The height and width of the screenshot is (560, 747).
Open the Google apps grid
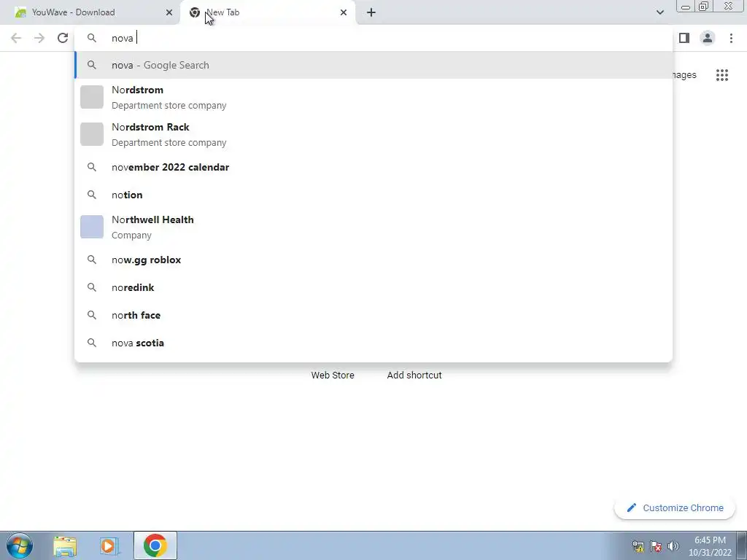pyautogui.click(x=722, y=75)
